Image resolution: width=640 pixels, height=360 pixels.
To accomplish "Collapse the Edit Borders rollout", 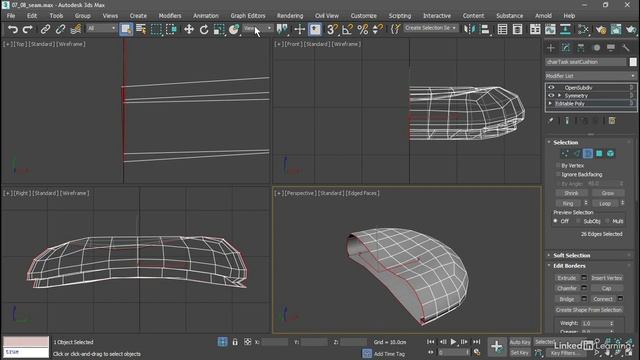I will click(569, 266).
